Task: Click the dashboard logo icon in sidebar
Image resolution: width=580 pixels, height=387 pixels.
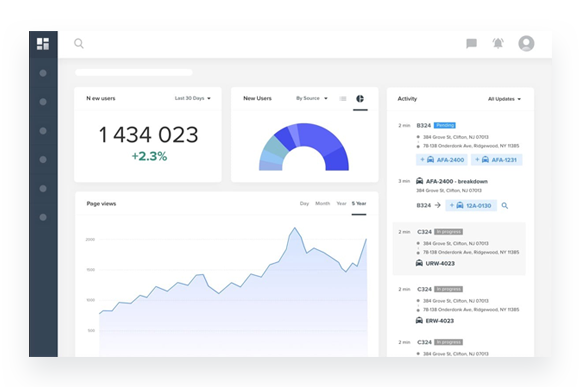Action: point(43,44)
